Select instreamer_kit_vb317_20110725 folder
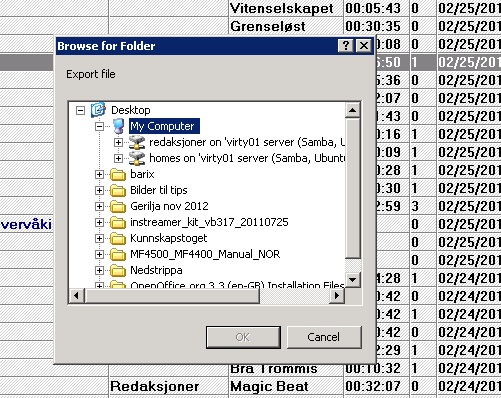The height and width of the screenshot is (398, 501). click(x=209, y=222)
